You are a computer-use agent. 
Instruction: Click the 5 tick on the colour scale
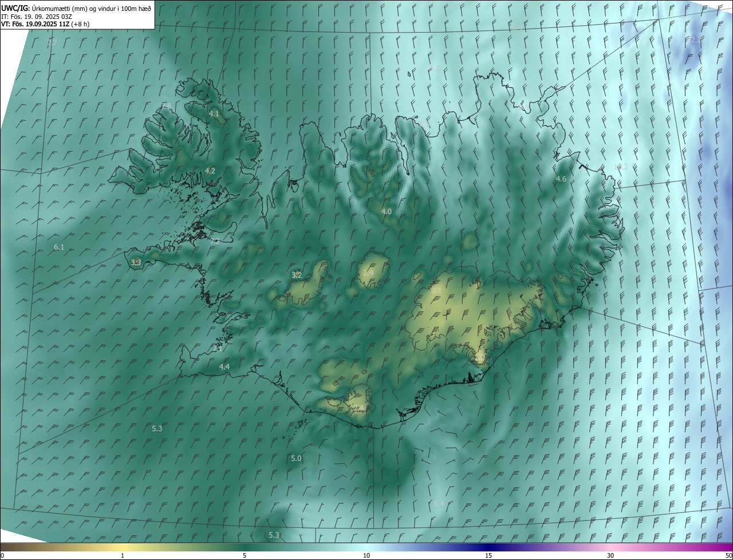[245, 555]
